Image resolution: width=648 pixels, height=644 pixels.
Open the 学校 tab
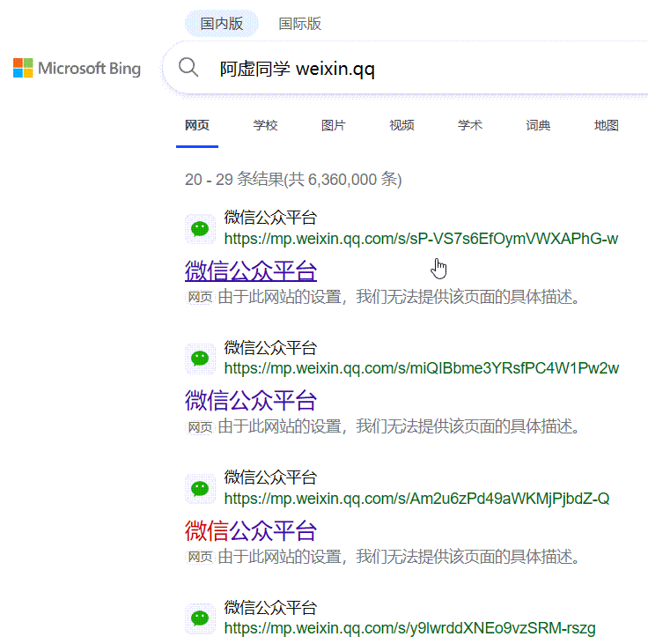click(x=265, y=125)
